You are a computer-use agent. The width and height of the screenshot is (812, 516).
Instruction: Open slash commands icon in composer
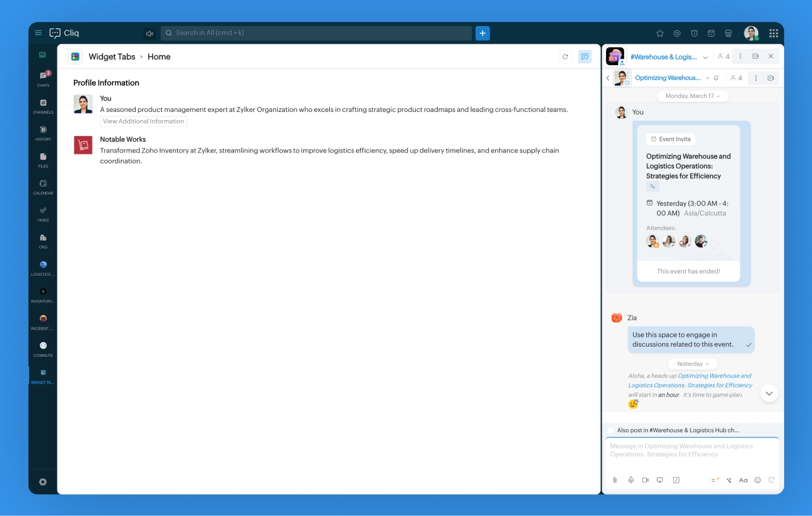pos(676,480)
